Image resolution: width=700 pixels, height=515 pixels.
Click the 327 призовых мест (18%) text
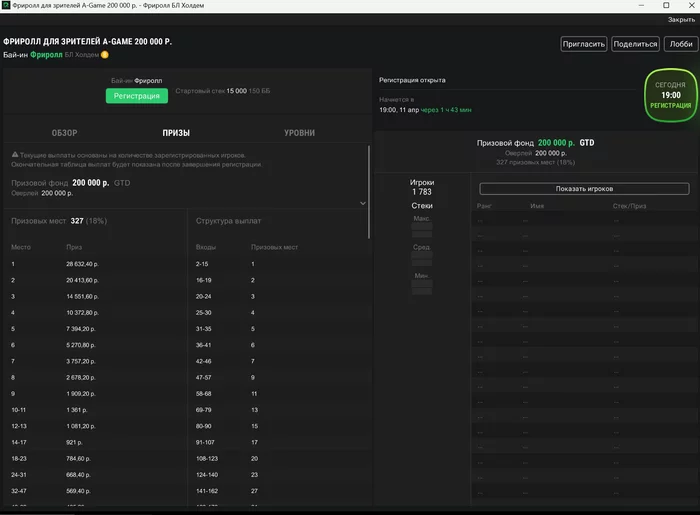535,162
